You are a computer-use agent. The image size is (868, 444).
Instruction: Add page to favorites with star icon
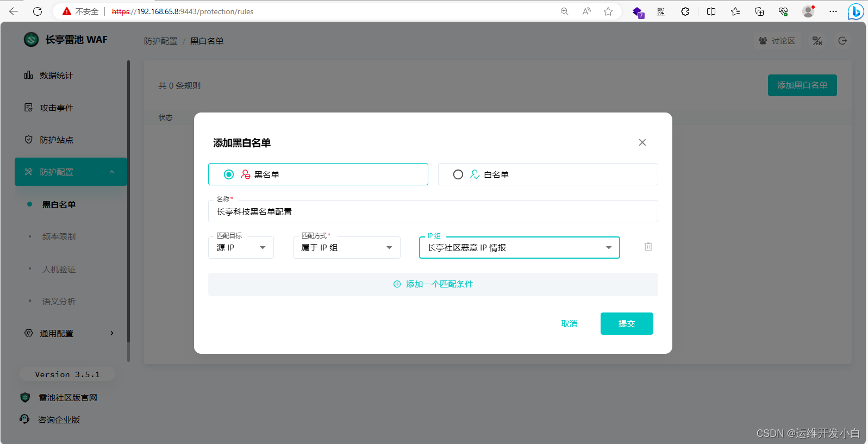(x=608, y=11)
